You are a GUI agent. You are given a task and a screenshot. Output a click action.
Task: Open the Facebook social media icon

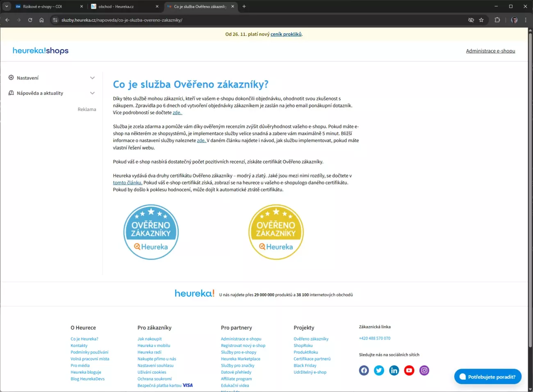pos(364,370)
